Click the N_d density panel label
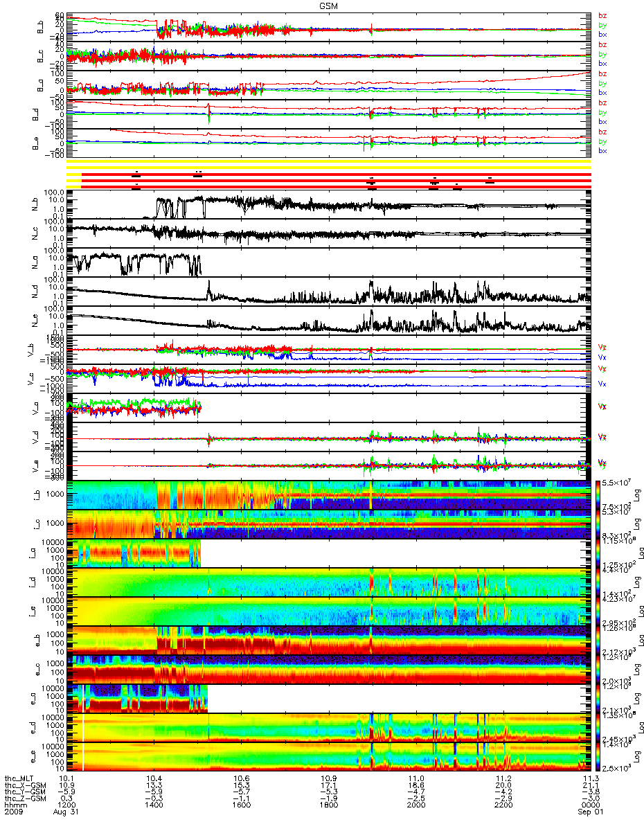This screenshot has width=644, height=831. (x=34, y=293)
